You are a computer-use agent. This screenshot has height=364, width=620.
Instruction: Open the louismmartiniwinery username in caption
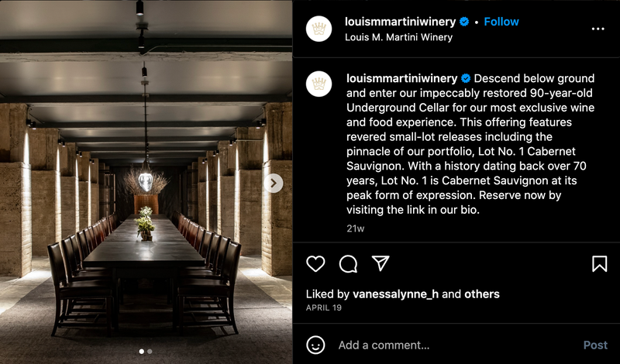pos(401,78)
